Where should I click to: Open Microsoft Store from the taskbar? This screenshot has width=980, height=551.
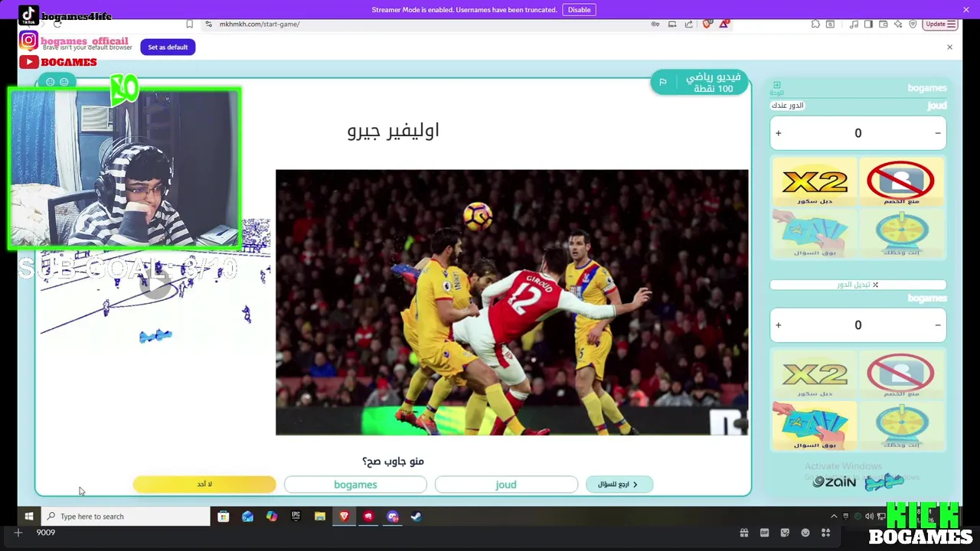(224, 517)
